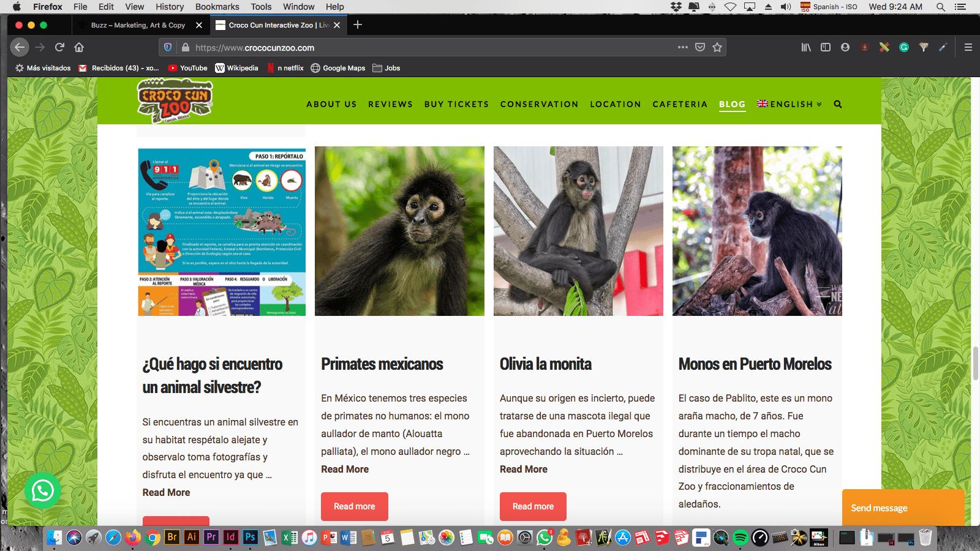
Task: Switch to Buzz Marketing tab
Action: 138,25
